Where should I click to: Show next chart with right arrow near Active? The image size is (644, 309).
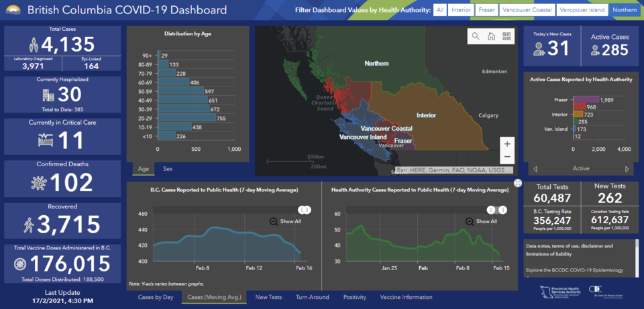coord(627,169)
